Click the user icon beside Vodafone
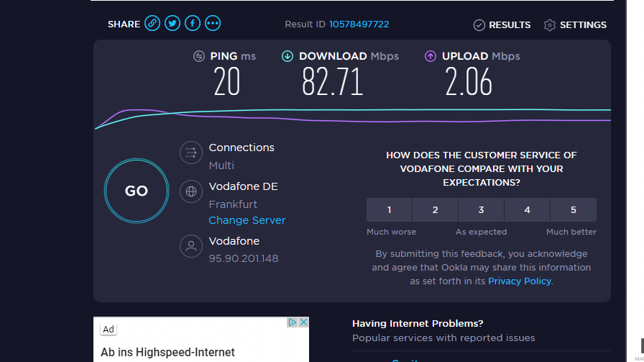644x362 pixels. pos(191,246)
